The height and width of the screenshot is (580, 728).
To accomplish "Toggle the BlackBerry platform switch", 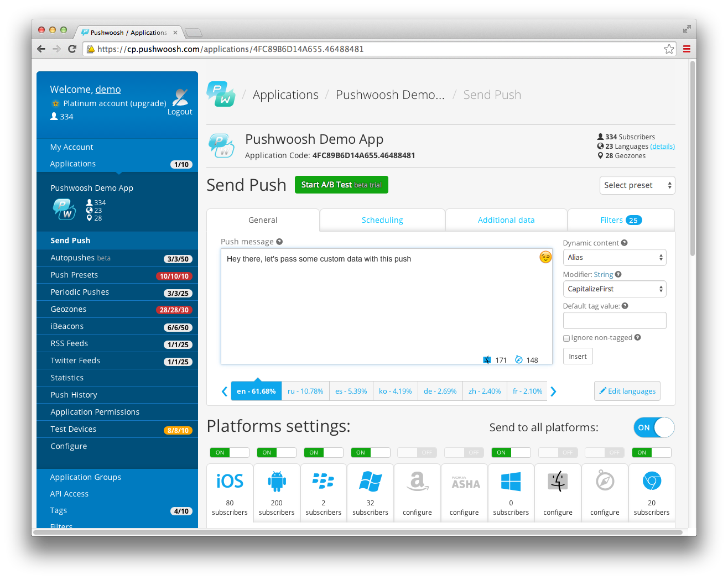I will pyautogui.click(x=324, y=452).
